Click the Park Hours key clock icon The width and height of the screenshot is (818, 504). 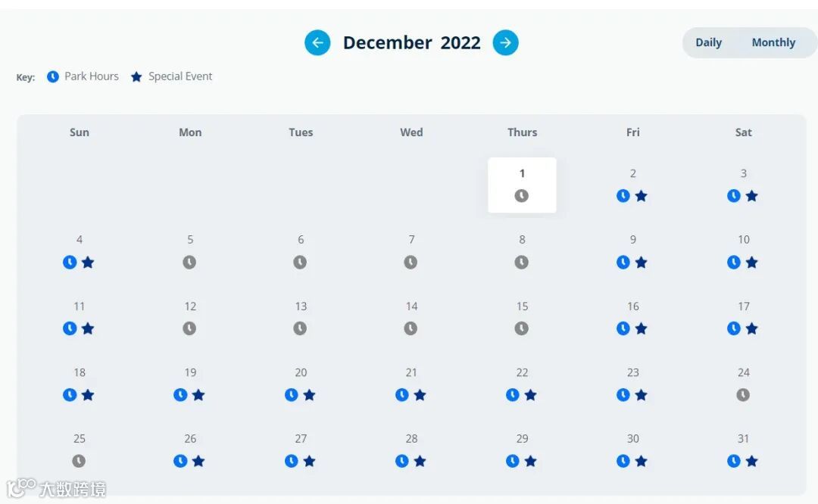53,76
